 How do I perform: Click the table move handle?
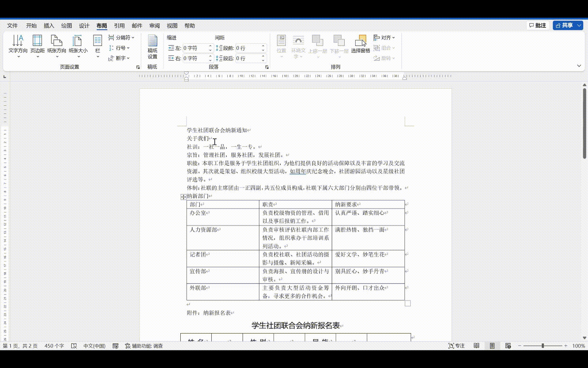pos(183,197)
